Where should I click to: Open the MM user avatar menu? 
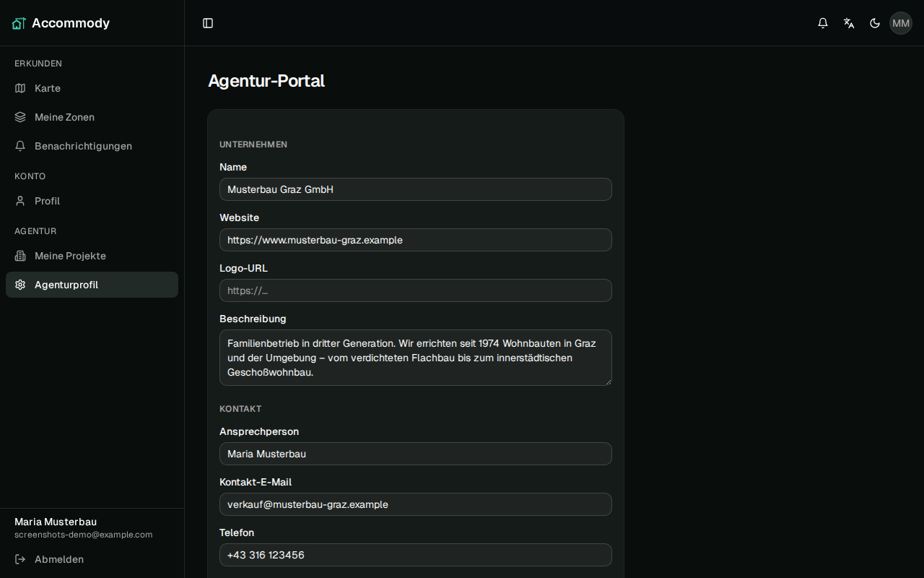[x=901, y=23]
